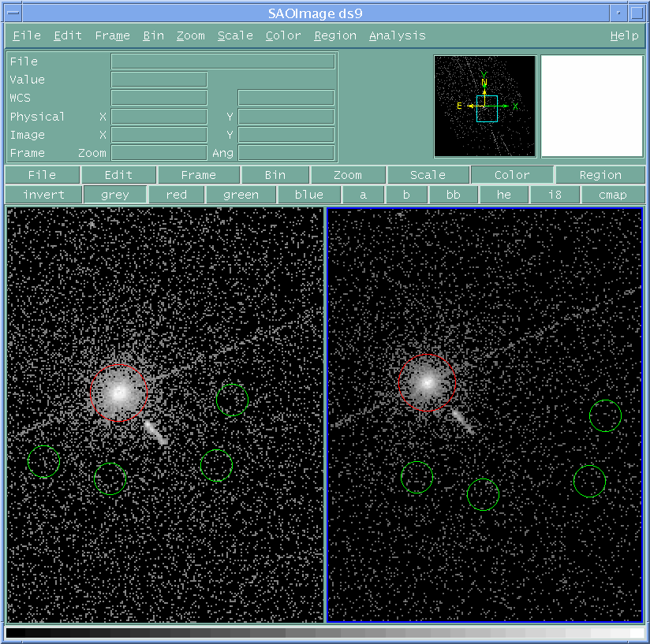Screen dimensions: 650x644
Task: Click the bright source core in left frame
Action: 119,393
